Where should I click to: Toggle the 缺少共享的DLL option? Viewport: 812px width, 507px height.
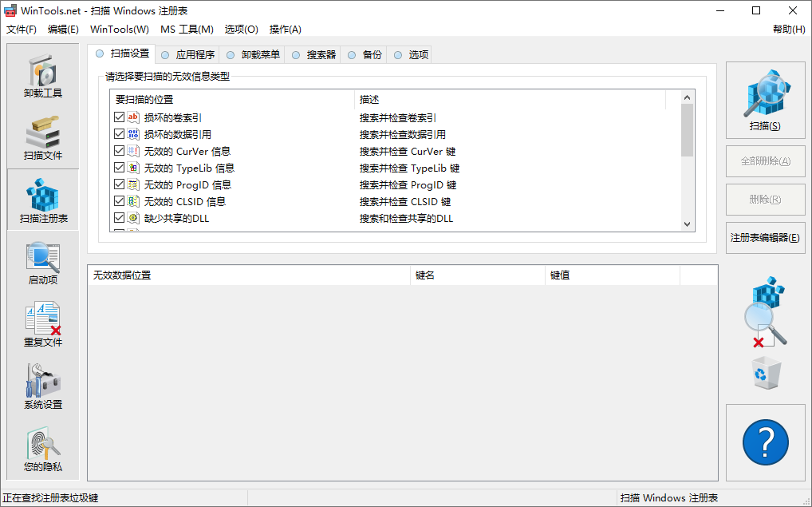120,217
